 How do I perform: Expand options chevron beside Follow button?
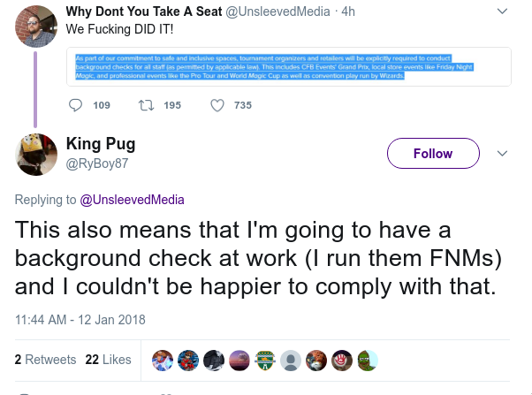[x=502, y=154]
